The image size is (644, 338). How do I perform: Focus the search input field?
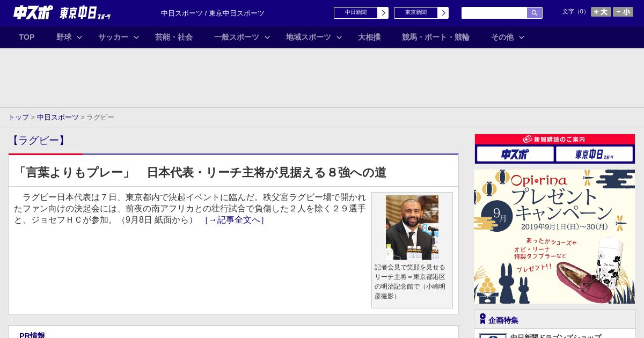pyautogui.click(x=494, y=13)
